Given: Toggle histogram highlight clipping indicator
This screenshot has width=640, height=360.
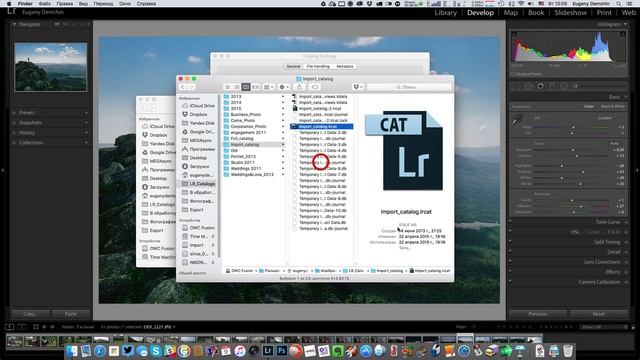Looking at the screenshot, I should 622,34.
